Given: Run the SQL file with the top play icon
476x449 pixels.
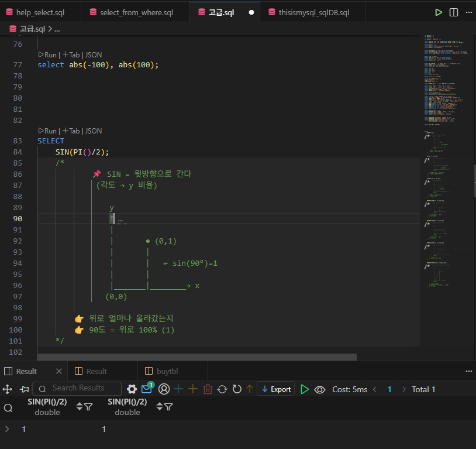Looking at the screenshot, I should pyautogui.click(x=439, y=12).
